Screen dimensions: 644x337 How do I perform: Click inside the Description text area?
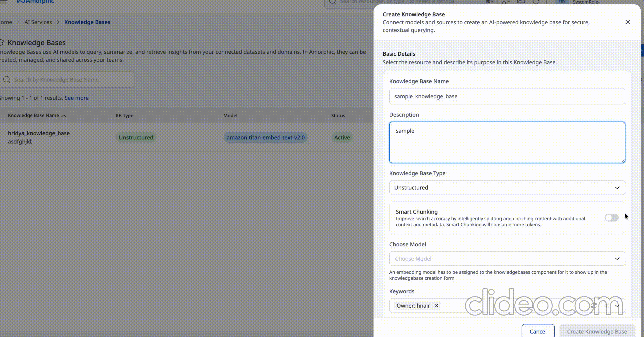pos(507,142)
